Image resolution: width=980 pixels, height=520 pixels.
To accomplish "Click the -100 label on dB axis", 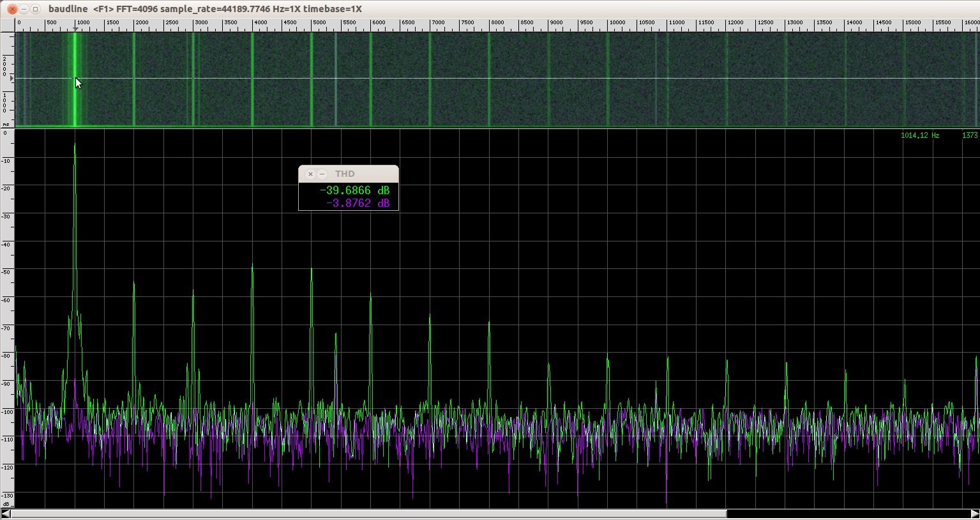I will point(7,412).
